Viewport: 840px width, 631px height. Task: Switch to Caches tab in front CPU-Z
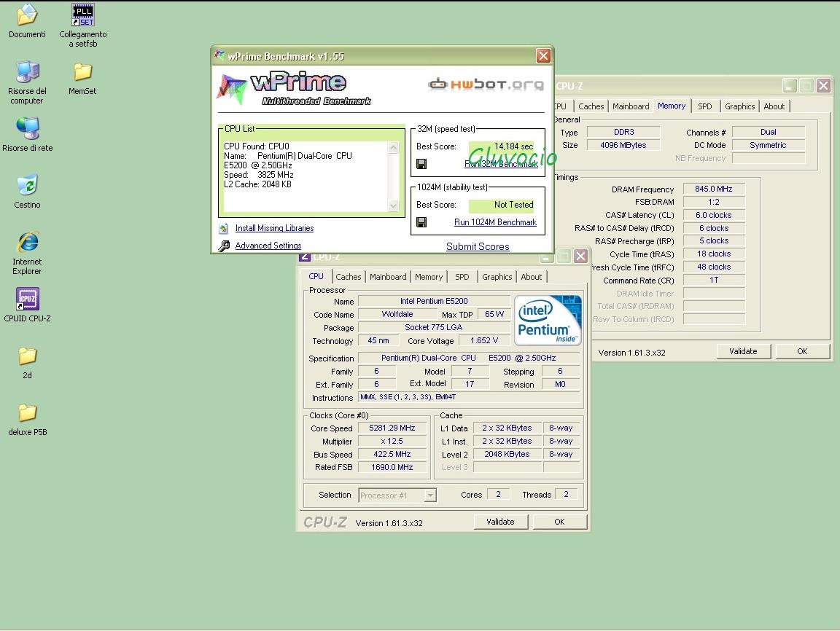tap(349, 277)
